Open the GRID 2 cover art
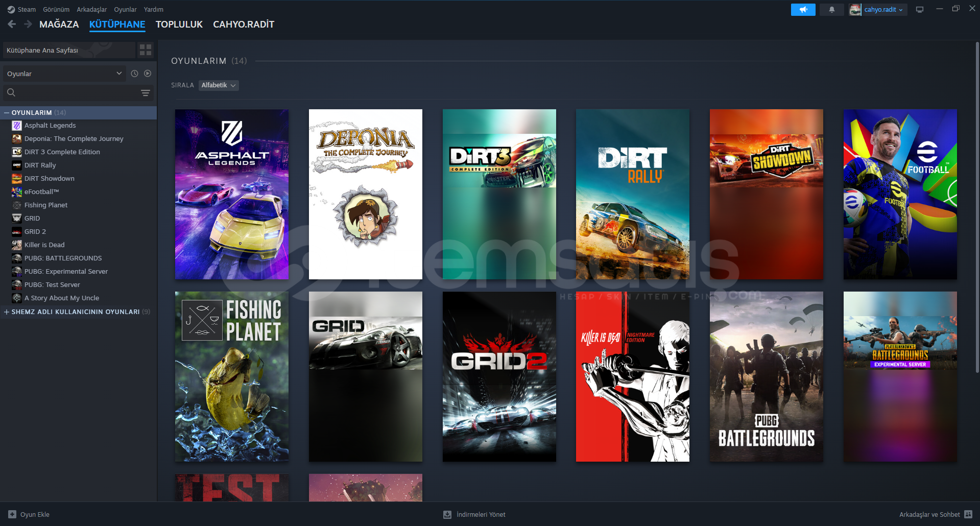Screen dimensions: 980x526 499,376
